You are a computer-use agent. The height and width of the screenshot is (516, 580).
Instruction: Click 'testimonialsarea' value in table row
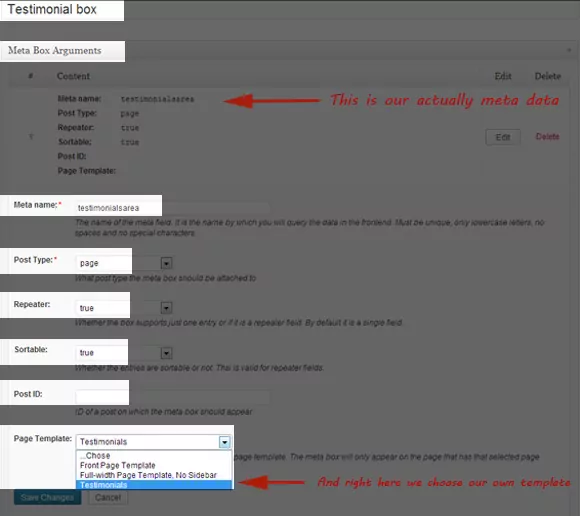(x=157, y=99)
